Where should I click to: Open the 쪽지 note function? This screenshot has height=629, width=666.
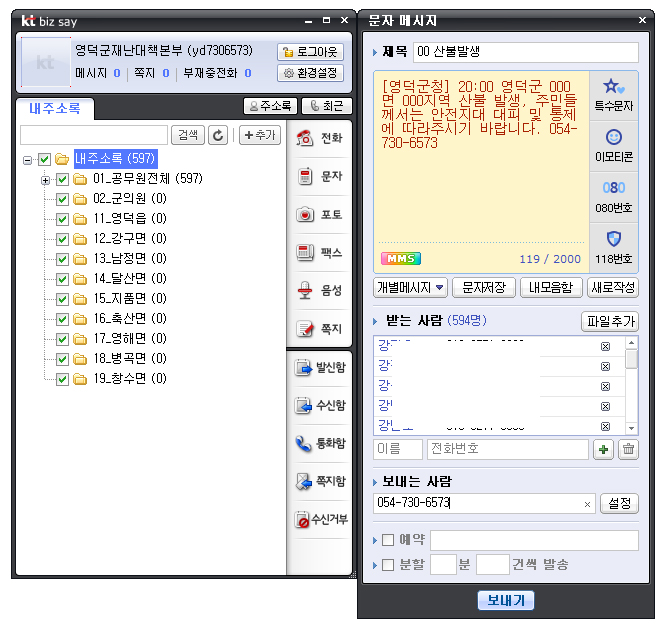point(319,328)
